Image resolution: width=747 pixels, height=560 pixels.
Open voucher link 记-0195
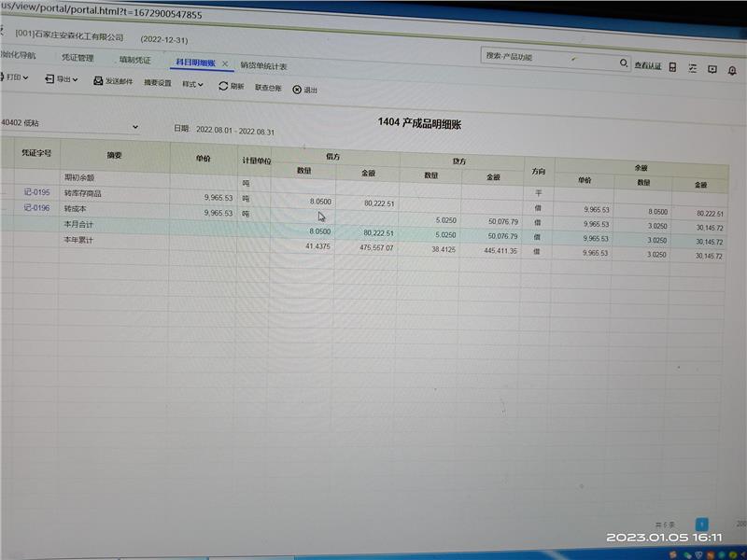(x=36, y=192)
